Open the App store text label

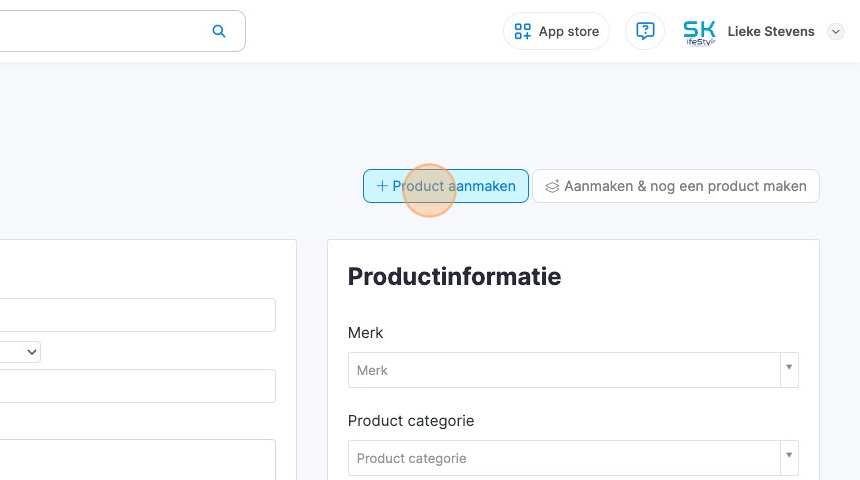(569, 32)
